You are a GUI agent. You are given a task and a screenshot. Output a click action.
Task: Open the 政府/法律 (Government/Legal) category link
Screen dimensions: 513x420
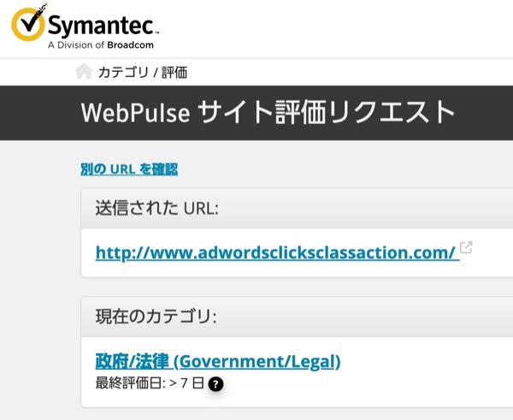218,361
